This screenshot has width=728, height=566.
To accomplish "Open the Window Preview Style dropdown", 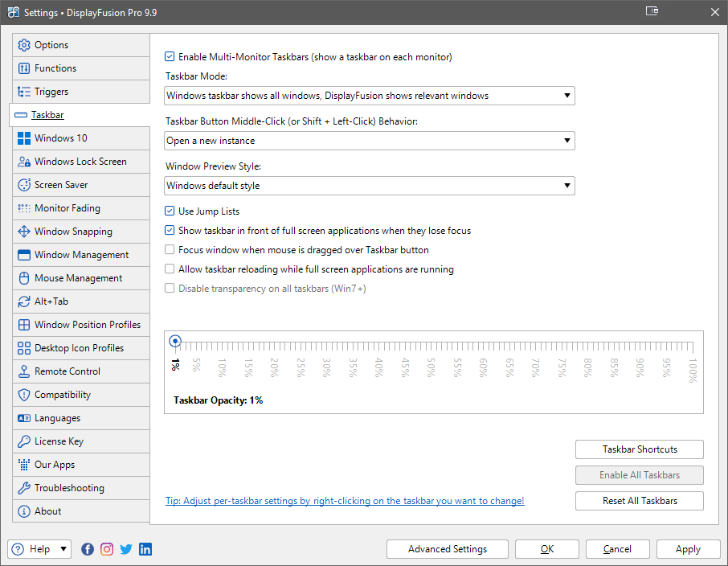I will [370, 186].
